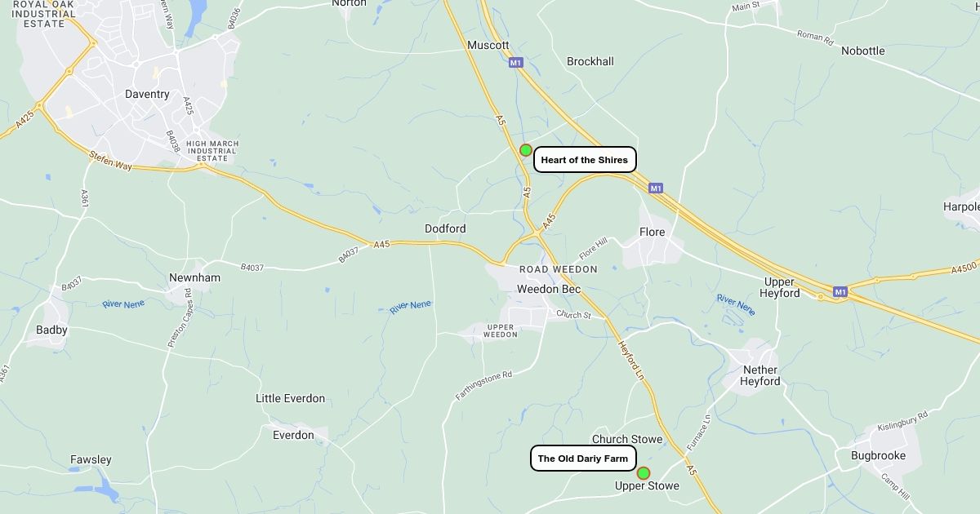Click the Brockhall place label
The width and height of the screenshot is (980, 514).
[590, 61]
